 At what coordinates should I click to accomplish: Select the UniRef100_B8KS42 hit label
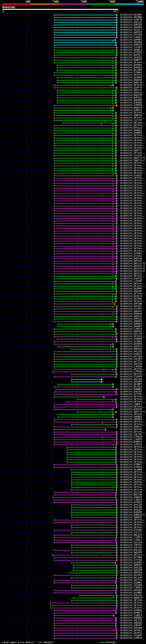click(131, 349)
